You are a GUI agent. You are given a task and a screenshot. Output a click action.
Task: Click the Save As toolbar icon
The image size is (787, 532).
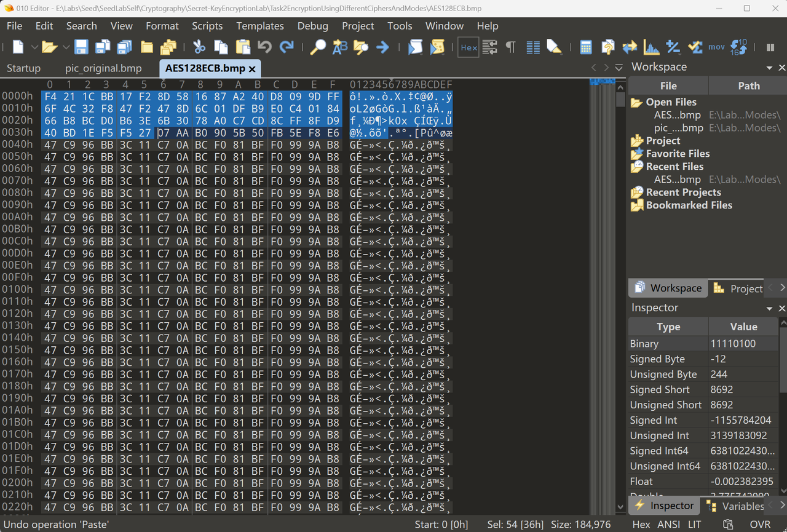[103, 47]
